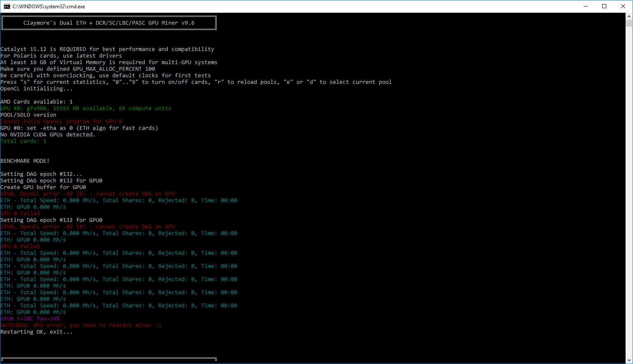Viewport: 633px width, 364px height.
Task: Maximize the cmd.exe window
Action: pyautogui.click(x=604, y=6)
